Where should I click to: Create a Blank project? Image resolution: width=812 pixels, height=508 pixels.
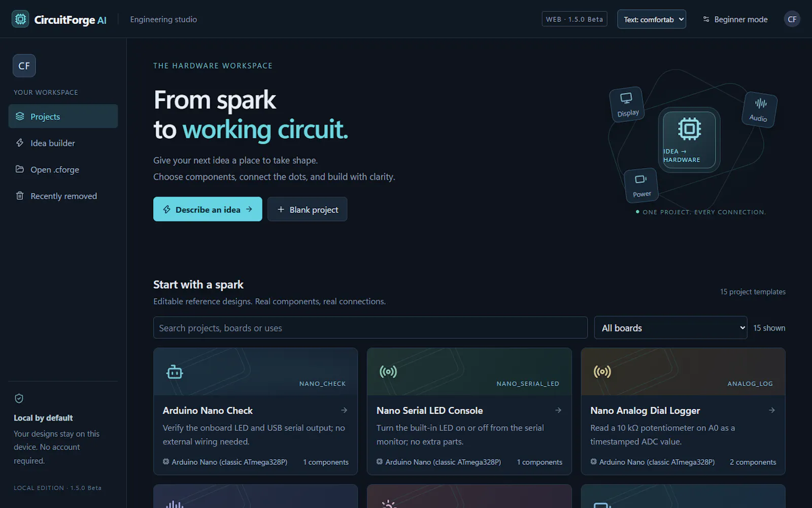[x=308, y=209]
